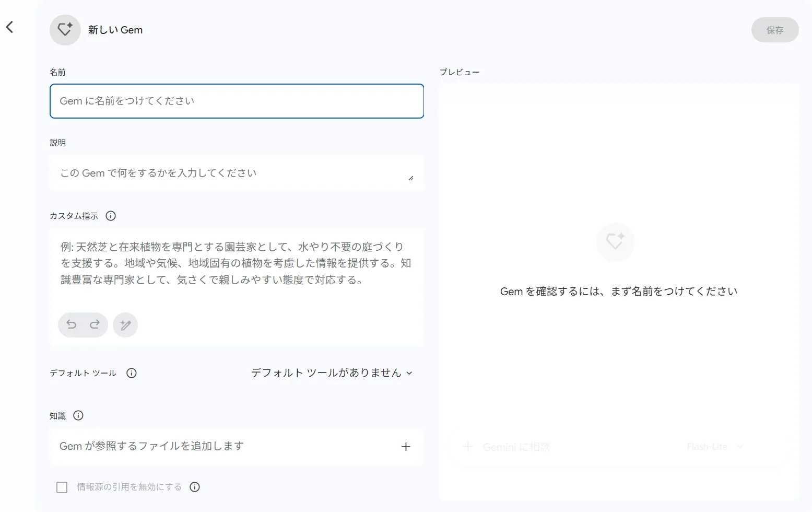Click Gem が参照するファイルを追加します field

[237, 447]
